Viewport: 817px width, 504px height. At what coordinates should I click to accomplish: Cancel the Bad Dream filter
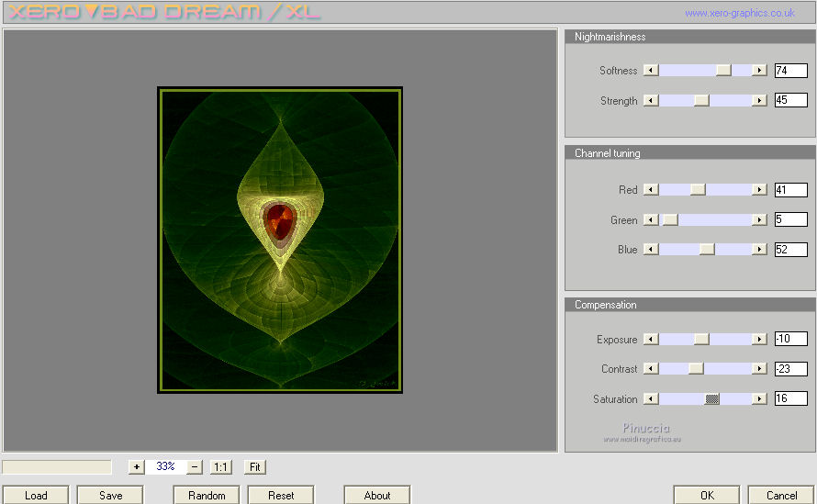pos(781,495)
